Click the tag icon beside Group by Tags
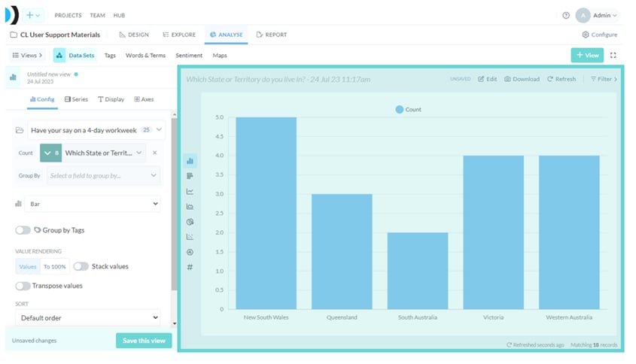This screenshot has height=364, width=636. [x=38, y=230]
